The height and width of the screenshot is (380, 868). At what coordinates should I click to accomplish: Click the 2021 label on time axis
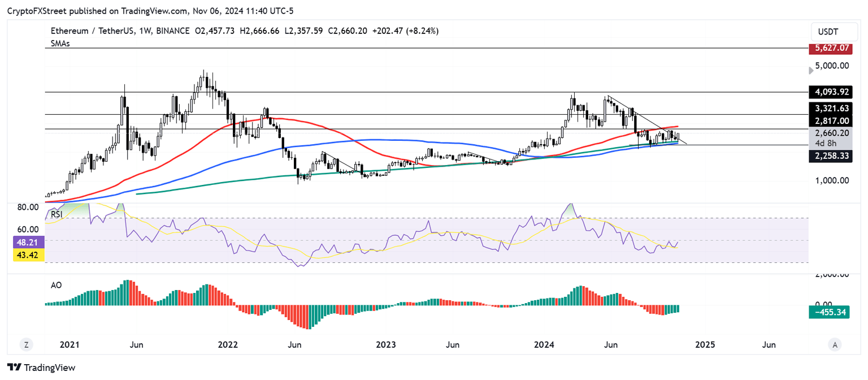click(x=69, y=344)
